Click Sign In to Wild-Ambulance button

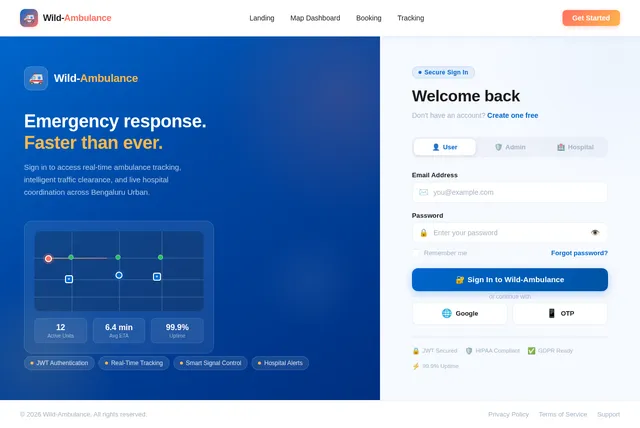(510, 279)
